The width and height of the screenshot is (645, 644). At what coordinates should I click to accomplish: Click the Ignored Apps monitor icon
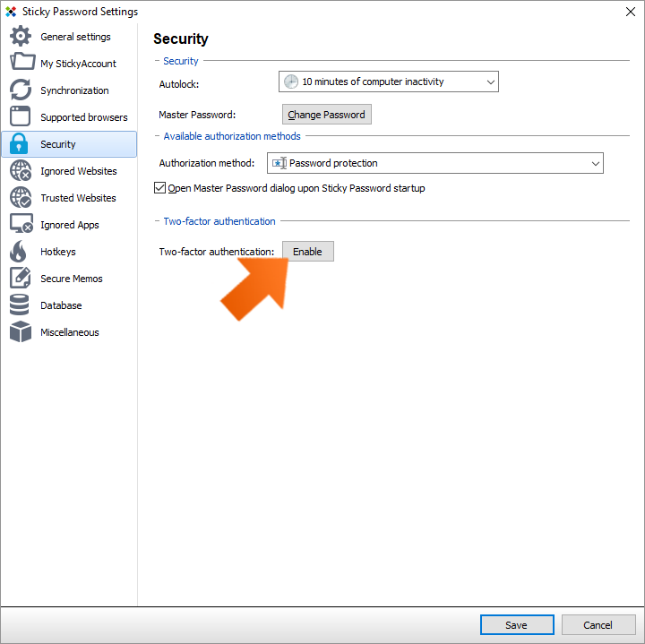point(21,224)
